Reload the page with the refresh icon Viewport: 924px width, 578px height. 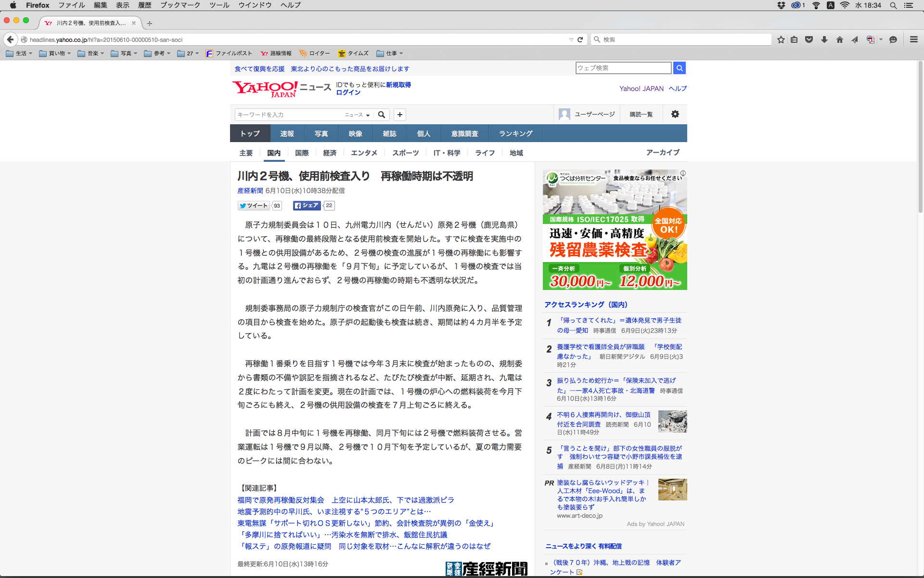pos(580,39)
